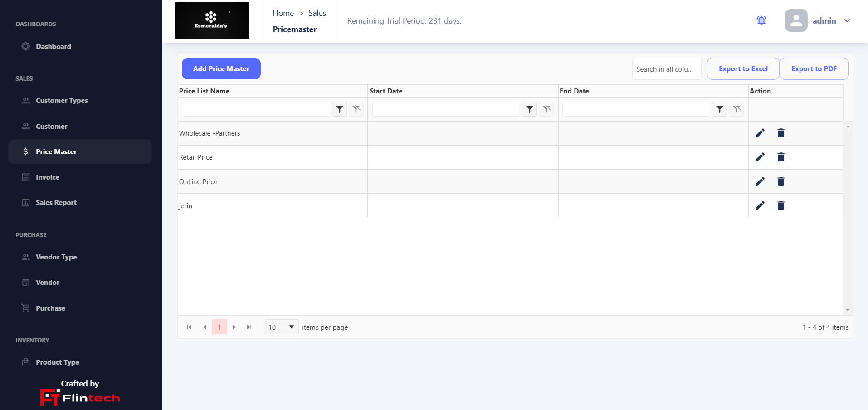This screenshot has height=410, width=868.
Task: Click grid scrollbar down arrow
Action: tap(848, 310)
